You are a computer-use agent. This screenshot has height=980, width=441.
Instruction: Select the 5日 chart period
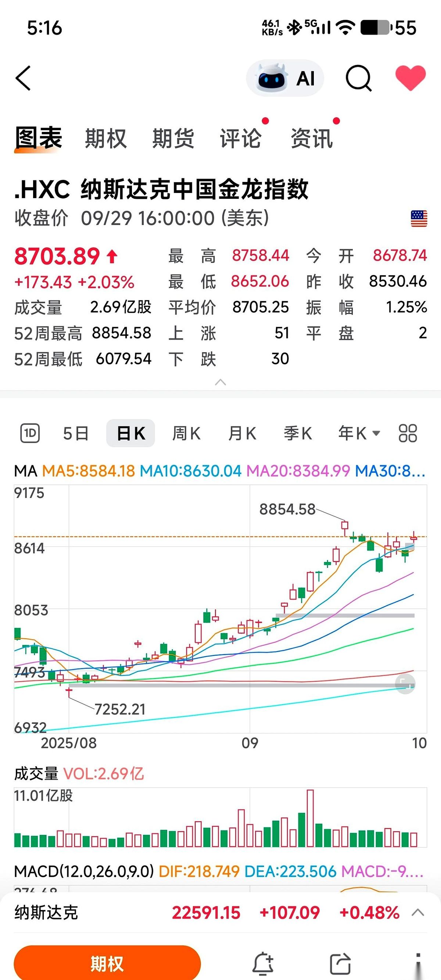76,433
